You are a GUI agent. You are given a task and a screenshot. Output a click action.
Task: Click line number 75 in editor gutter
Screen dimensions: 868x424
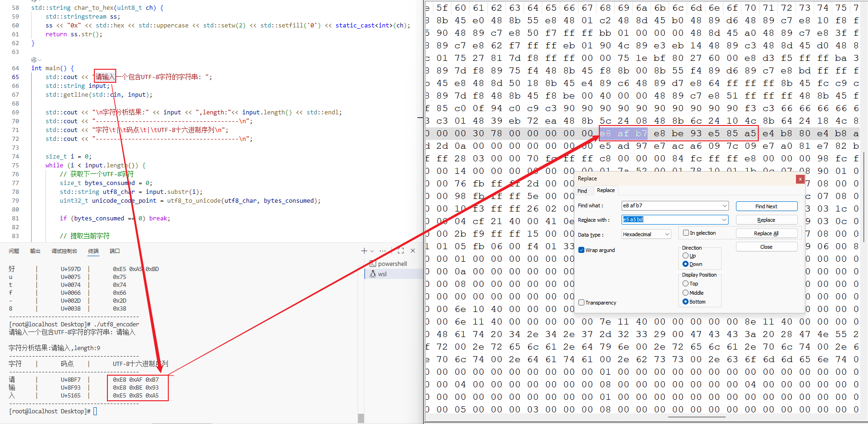[x=15, y=166]
